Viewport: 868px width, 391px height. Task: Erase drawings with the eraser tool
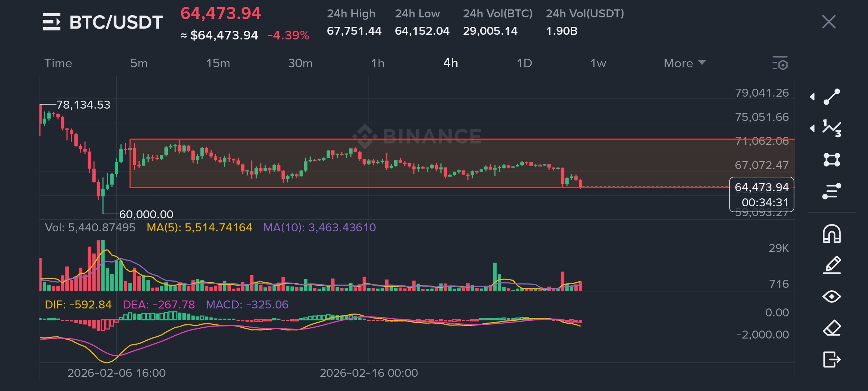831,328
